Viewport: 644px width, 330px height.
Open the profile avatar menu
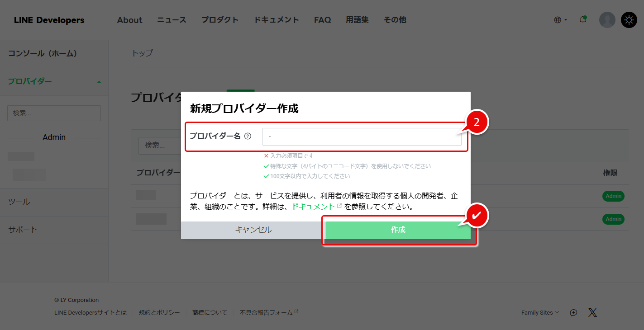pyautogui.click(x=607, y=20)
